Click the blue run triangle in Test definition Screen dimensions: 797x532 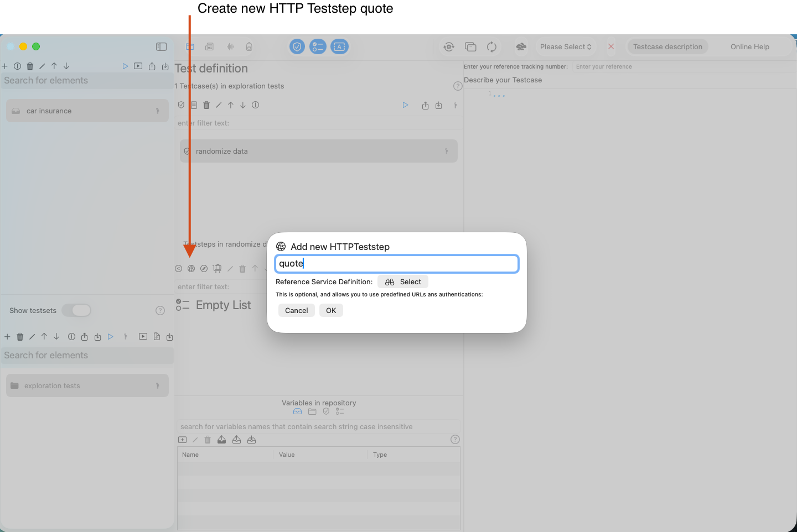point(405,105)
